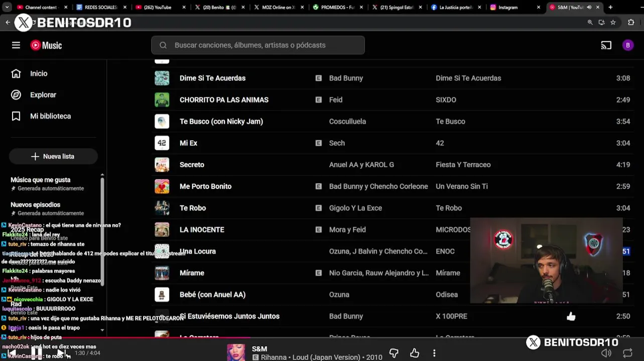Open artist Sech link
Viewport: 644px width, 361px height.
337,143
